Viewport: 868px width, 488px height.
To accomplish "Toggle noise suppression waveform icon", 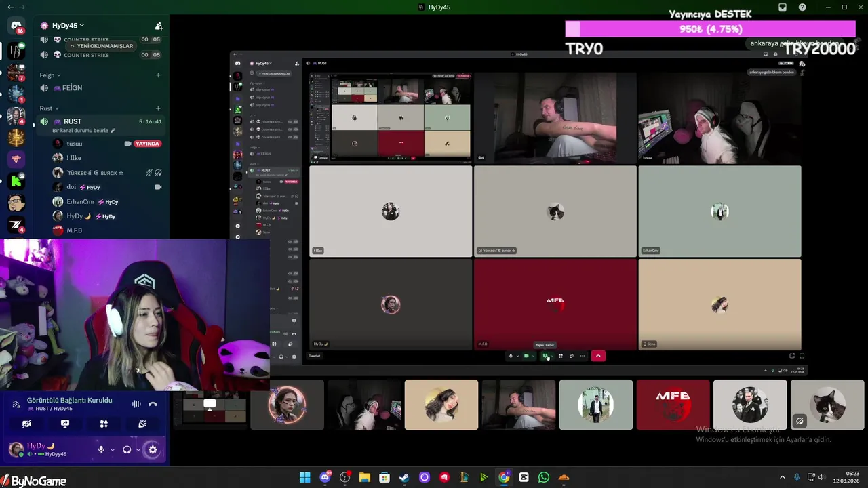I will [x=136, y=404].
